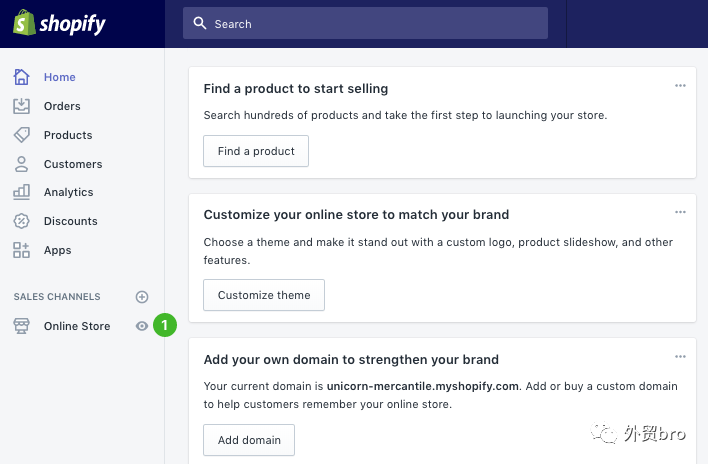Add a sales channel with plus icon
Image resolution: width=708 pixels, height=464 pixels.
142,297
